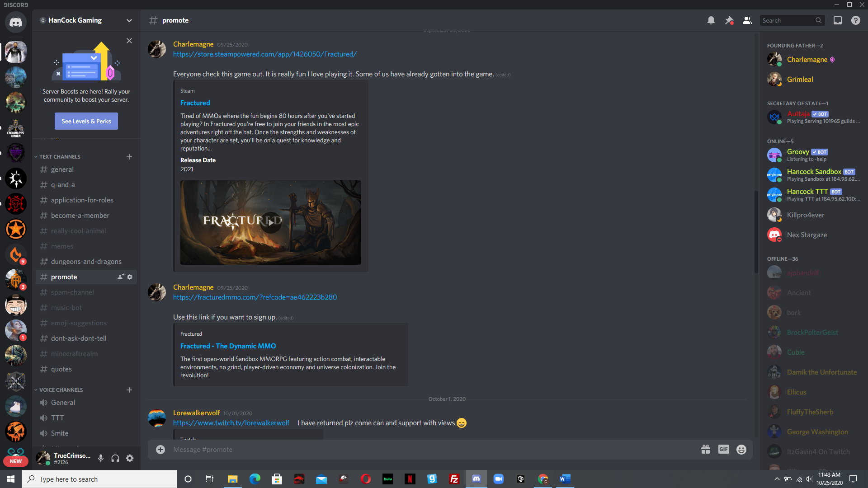
Task: Open FileZilla from the taskbar
Action: click(454, 479)
